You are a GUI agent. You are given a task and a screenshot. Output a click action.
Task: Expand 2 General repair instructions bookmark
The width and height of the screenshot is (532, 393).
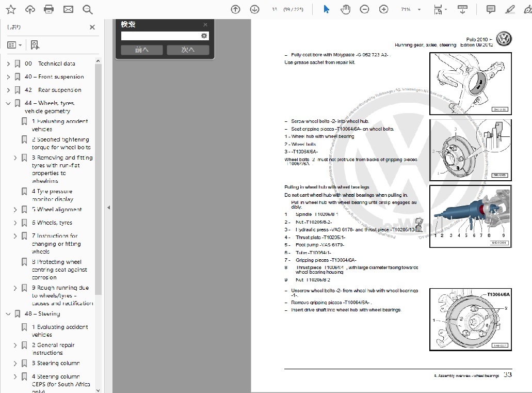(15, 345)
